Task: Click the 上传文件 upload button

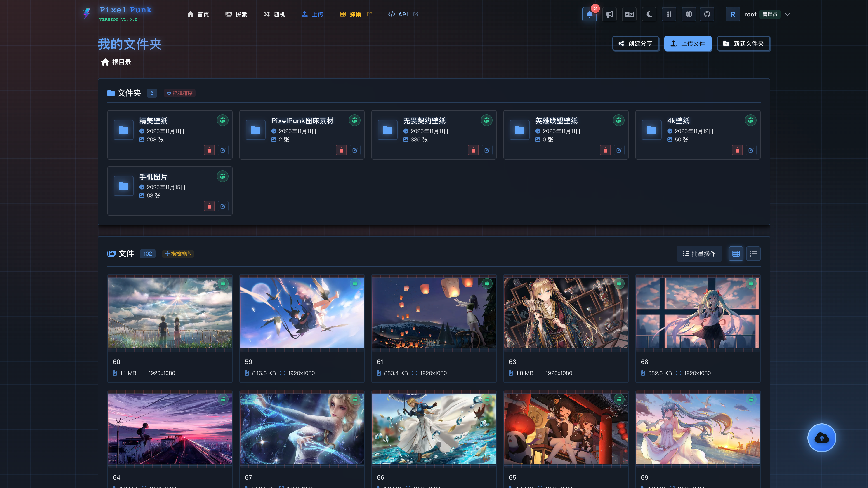Action: (688, 43)
